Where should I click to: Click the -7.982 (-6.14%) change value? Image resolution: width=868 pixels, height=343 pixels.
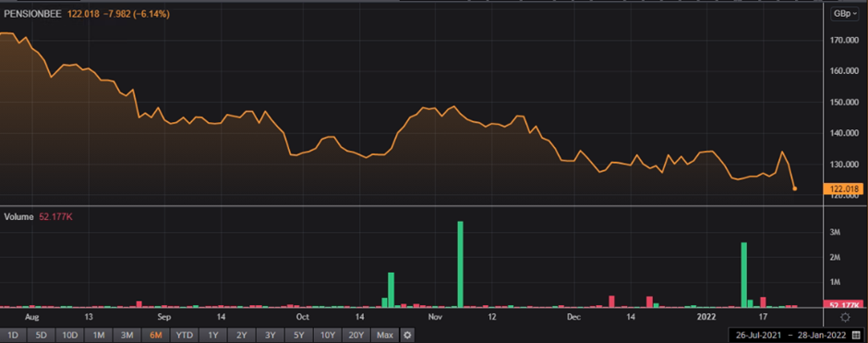click(x=136, y=15)
